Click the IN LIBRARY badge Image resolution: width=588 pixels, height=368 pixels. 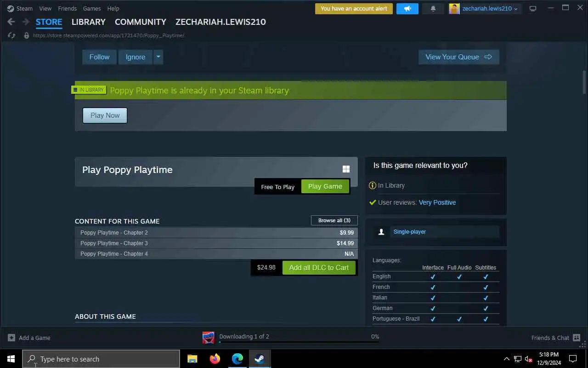[89, 90]
